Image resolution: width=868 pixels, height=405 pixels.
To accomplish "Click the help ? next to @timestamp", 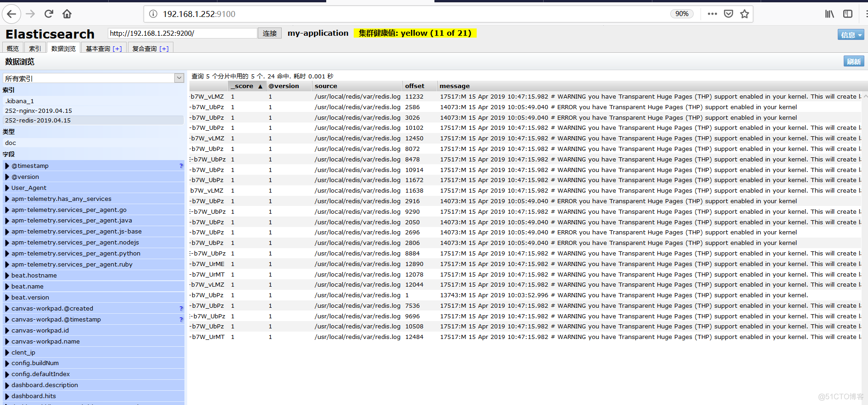I will click(x=181, y=166).
